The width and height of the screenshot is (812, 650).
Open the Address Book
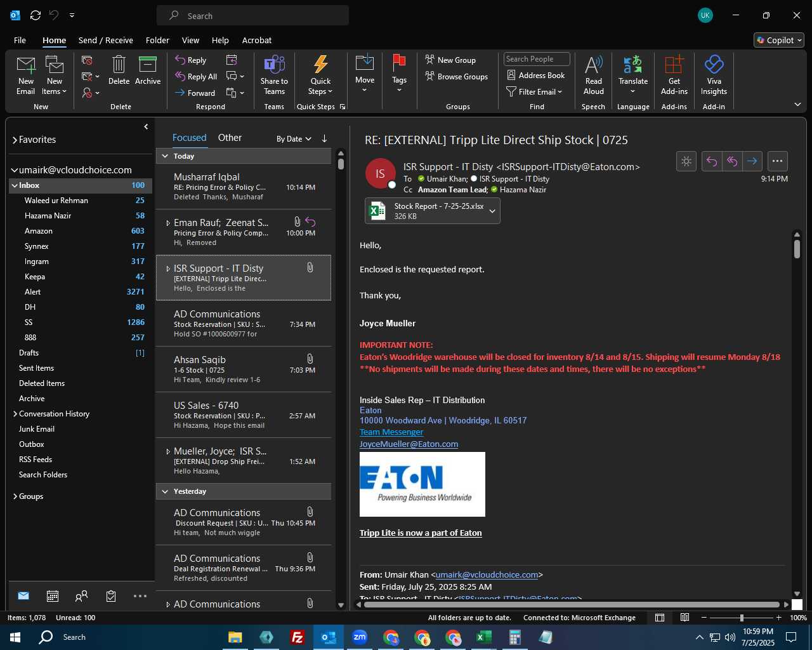[536, 75]
